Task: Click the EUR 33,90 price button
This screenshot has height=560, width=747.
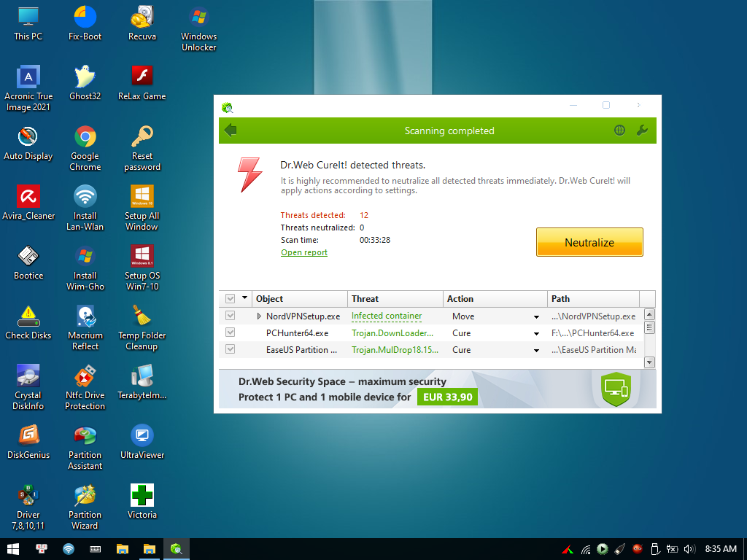Action: pos(447,397)
